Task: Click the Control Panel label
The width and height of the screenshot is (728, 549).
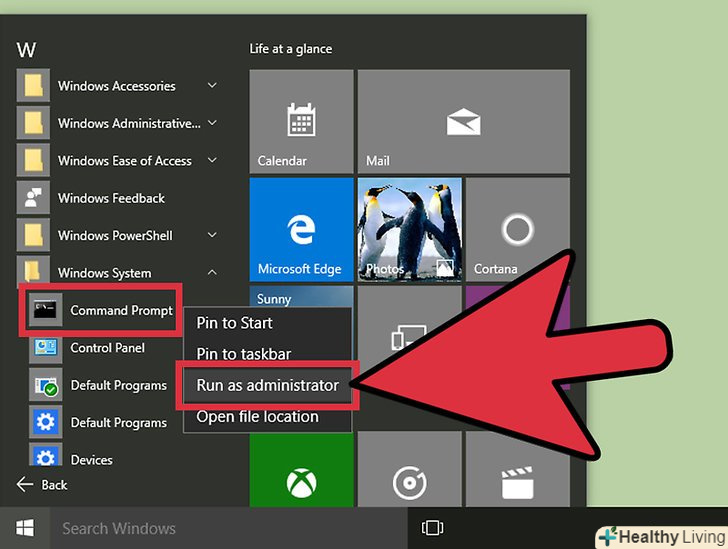Action: pyautogui.click(x=107, y=347)
